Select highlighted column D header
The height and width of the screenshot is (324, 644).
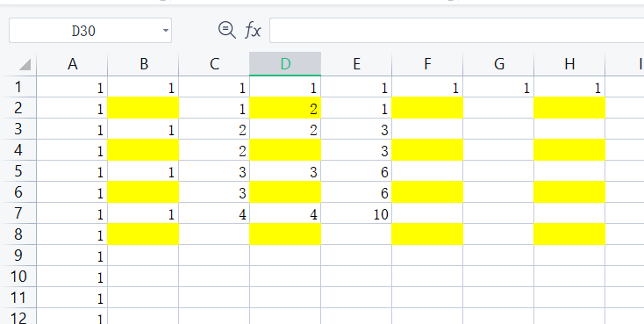(285, 64)
